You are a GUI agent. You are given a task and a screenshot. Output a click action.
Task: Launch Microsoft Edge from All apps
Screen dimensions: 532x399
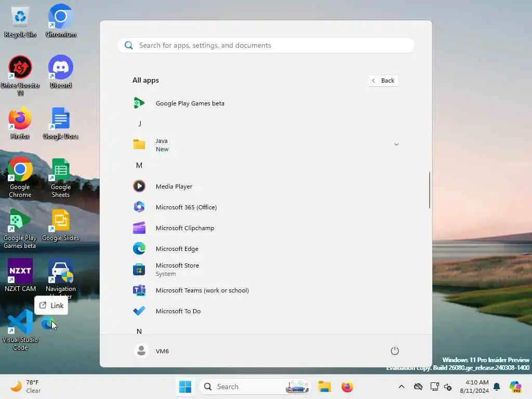pos(265,249)
